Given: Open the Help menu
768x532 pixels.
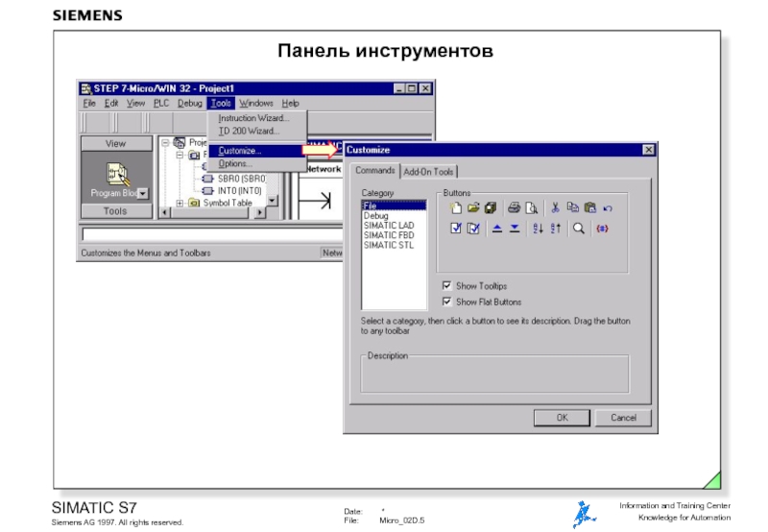Looking at the screenshot, I should tap(290, 103).
